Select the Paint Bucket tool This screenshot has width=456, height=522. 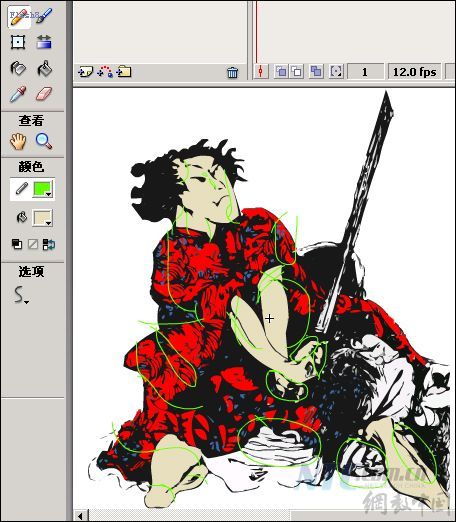[44, 68]
